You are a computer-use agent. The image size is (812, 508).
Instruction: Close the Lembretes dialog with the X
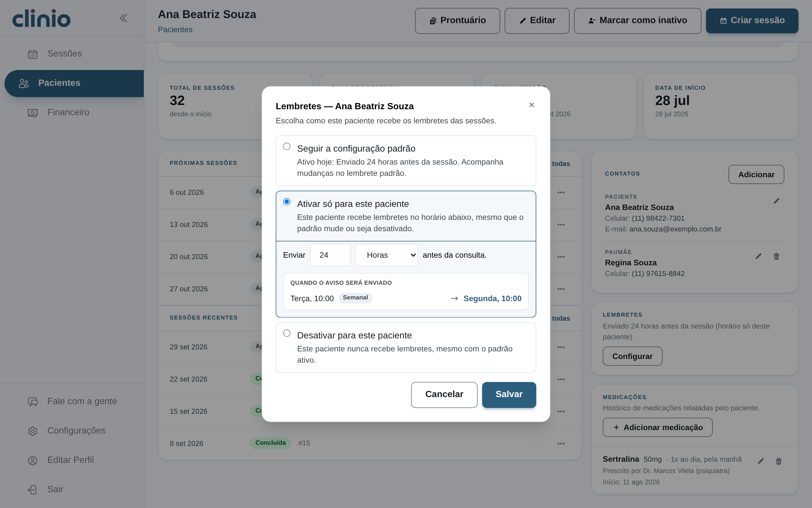[x=531, y=105]
